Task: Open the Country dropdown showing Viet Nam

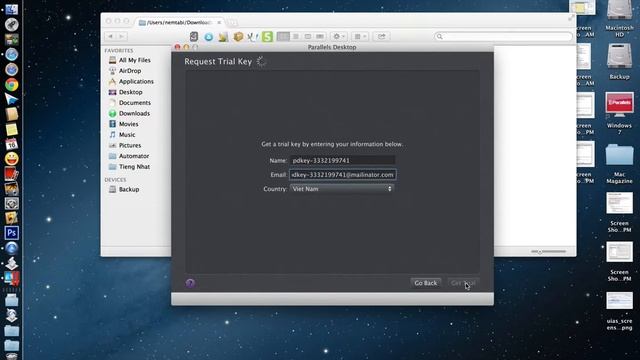Action: click(342, 189)
